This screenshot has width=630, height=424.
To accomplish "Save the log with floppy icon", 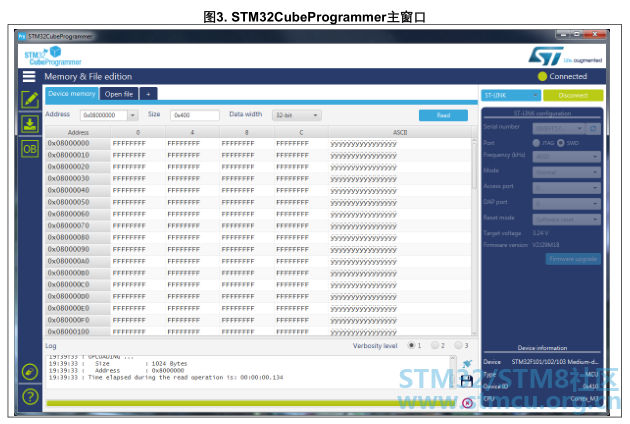I will pyautogui.click(x=466, y=381).
